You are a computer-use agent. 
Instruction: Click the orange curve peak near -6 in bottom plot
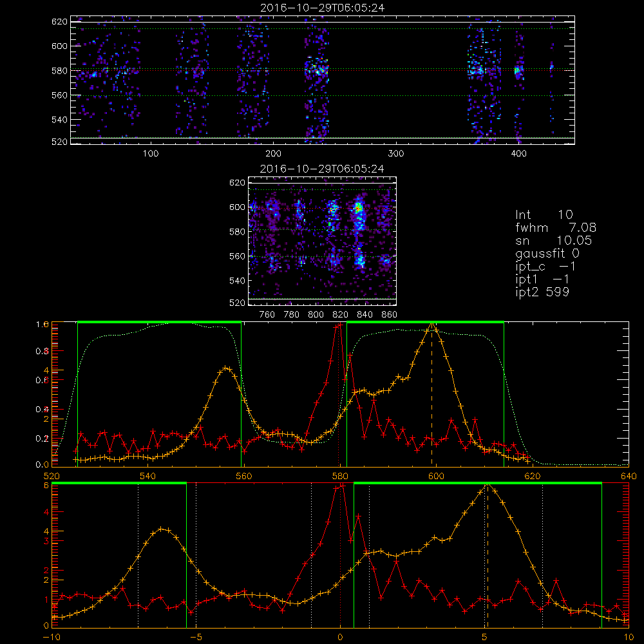(162, 529)
